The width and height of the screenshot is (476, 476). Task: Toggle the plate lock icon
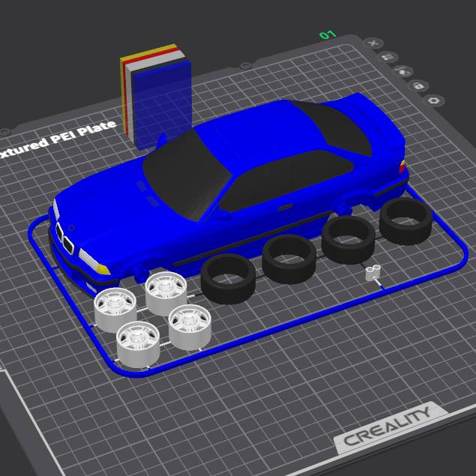(x=418, y=85)
